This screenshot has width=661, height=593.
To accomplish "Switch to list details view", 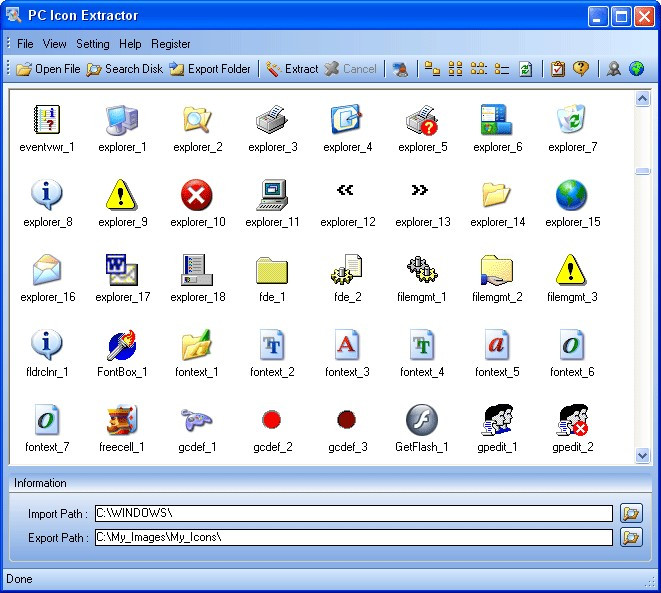I will (502, 69).
